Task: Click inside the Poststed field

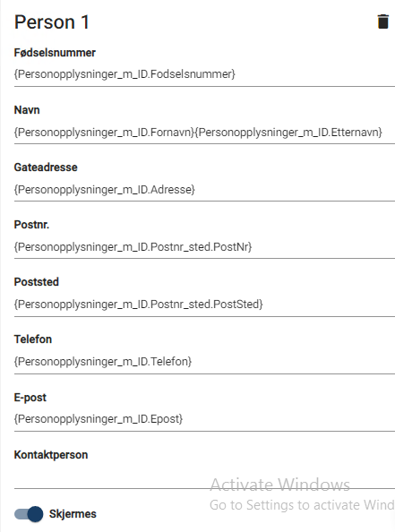Action: [x=204, y=305]
